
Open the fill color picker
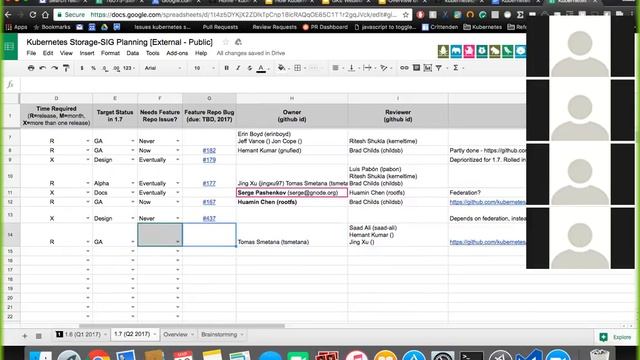pyautogui.click(x=282, y=68)
